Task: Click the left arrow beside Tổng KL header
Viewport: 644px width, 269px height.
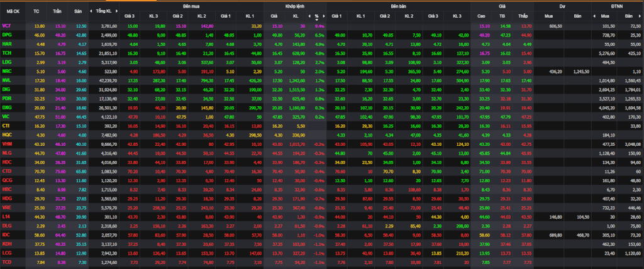Action: click(x=92, y=11)
